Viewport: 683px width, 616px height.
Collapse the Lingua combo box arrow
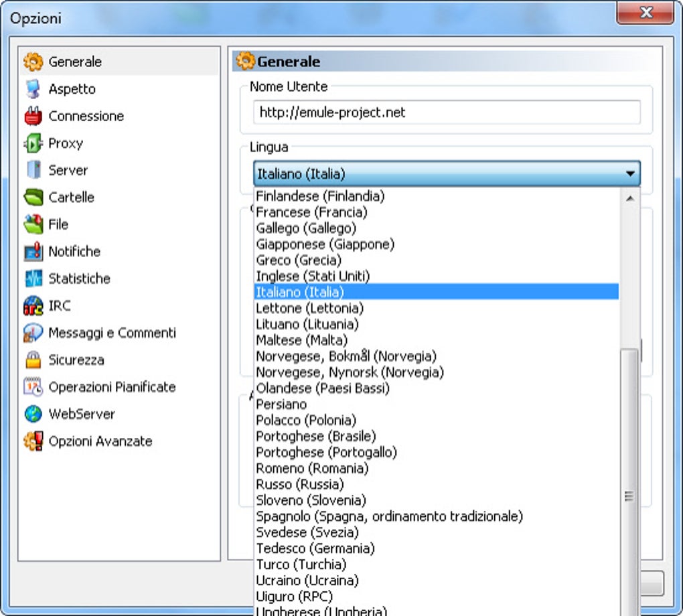coord(630,173)
